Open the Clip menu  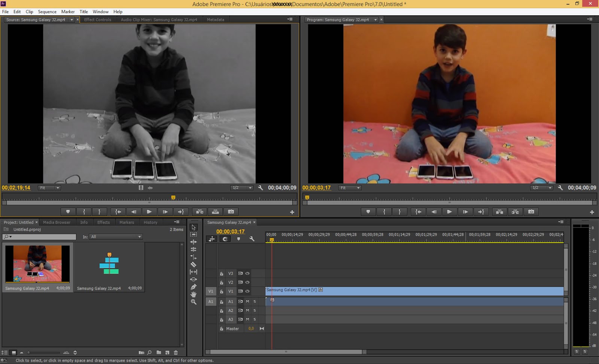(x=29, y=12)
